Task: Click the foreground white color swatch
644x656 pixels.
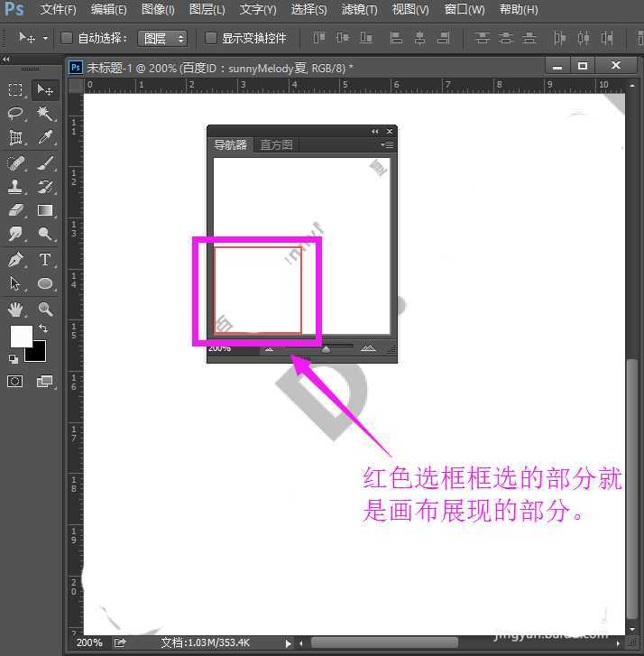Action: pyautogui.click(x=20, y=337)
